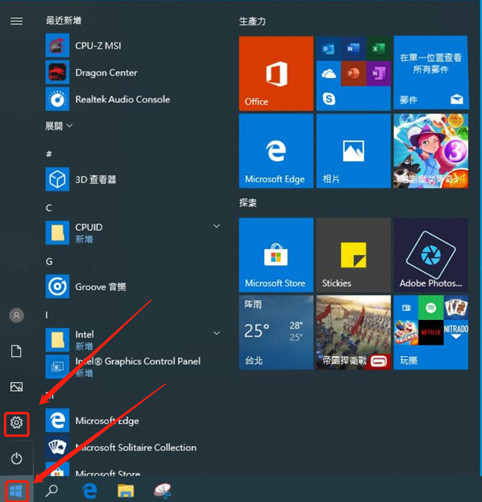Open the Office apps group tile with Skype
This screenshot has height=502, width=482.
coord(353,73)
